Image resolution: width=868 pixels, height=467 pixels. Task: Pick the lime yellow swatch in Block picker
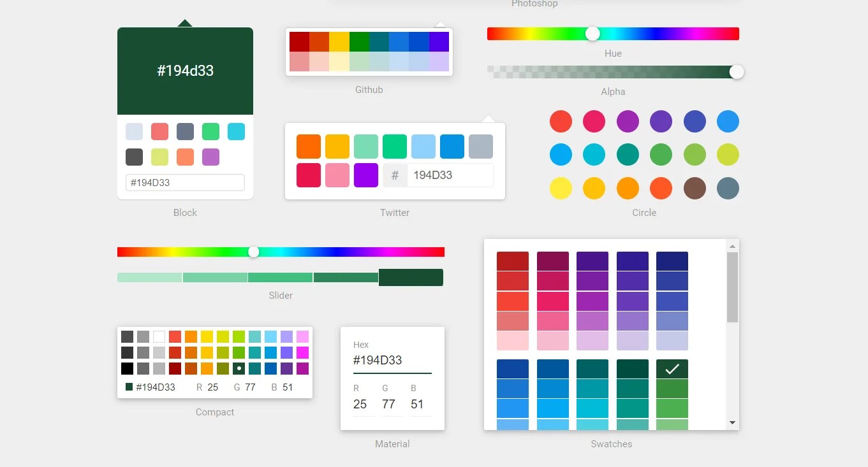coord(159,157)
